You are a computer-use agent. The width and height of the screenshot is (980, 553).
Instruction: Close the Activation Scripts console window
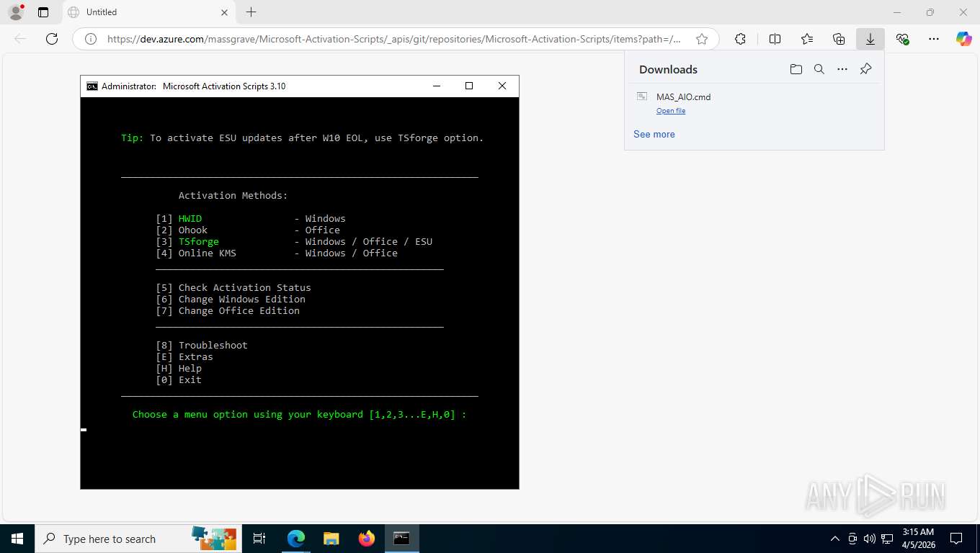click(x=502, y=86)
